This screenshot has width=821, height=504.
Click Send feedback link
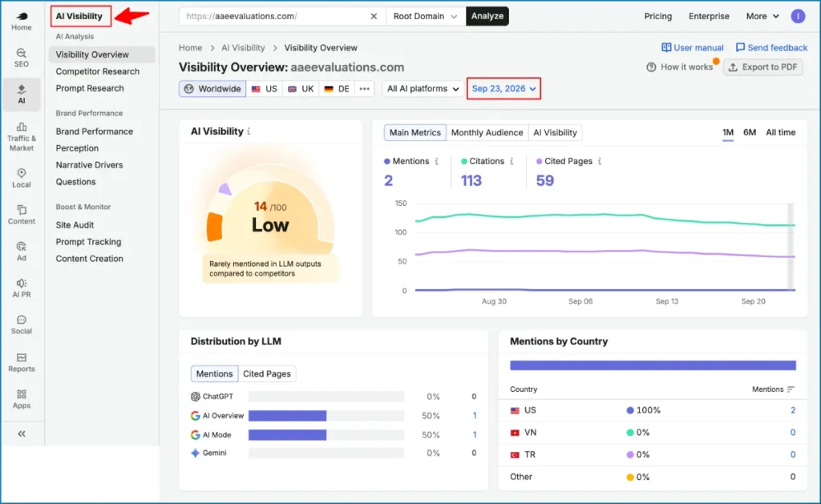point(771,47)
